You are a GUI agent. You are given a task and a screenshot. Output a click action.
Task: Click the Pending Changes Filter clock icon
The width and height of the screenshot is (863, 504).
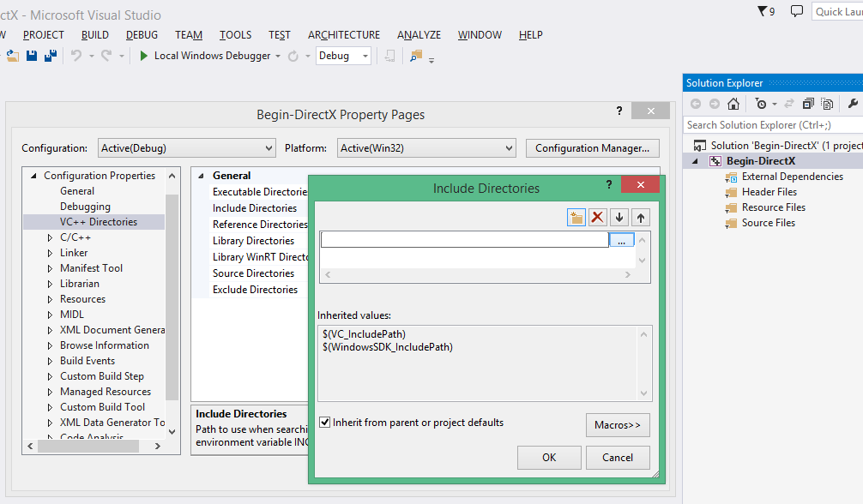coord(761,104)
